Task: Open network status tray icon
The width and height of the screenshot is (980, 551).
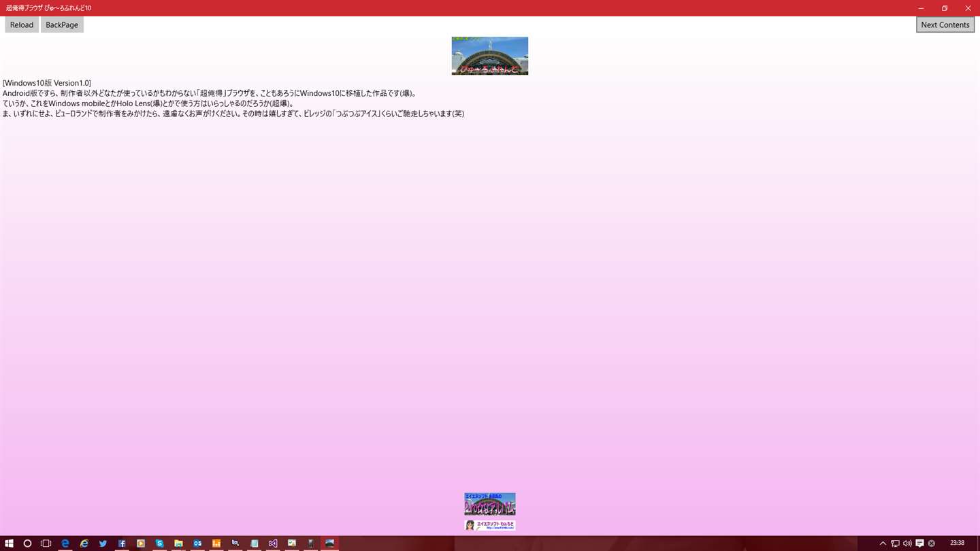Action: 895,544
